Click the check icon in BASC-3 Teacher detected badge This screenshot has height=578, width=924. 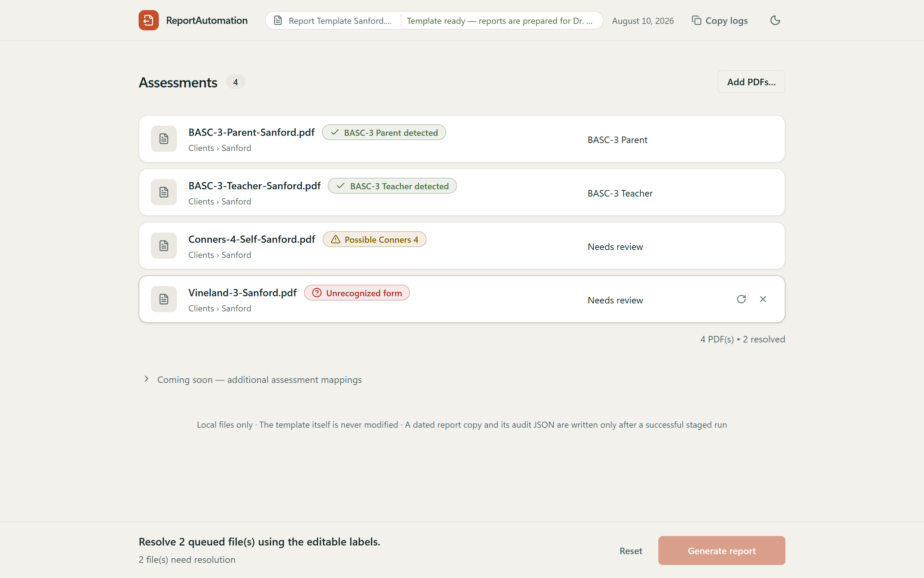[341, 186]
